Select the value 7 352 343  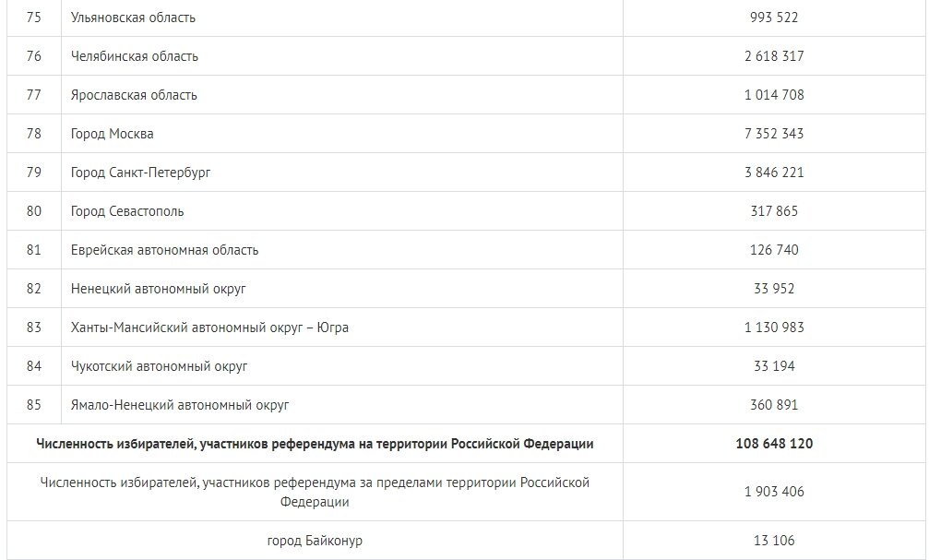(x=774, y=134)
